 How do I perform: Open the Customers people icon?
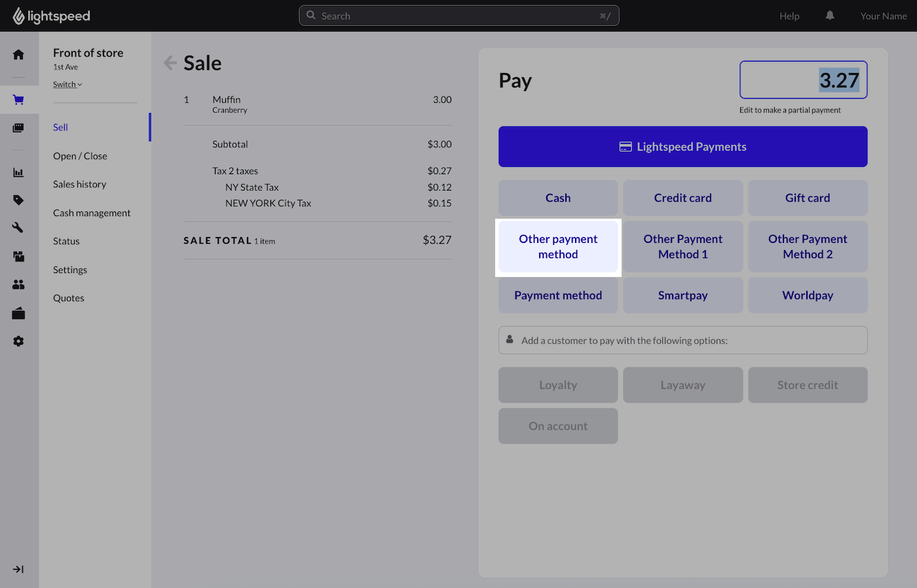pos(18,284)
